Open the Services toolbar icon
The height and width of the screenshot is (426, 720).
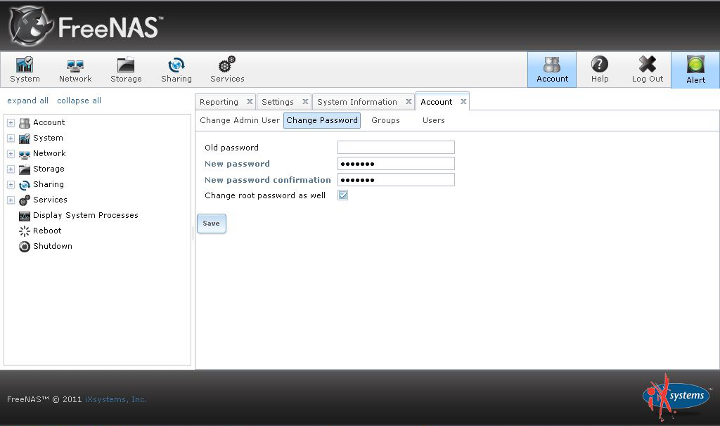tap(227, 70)
